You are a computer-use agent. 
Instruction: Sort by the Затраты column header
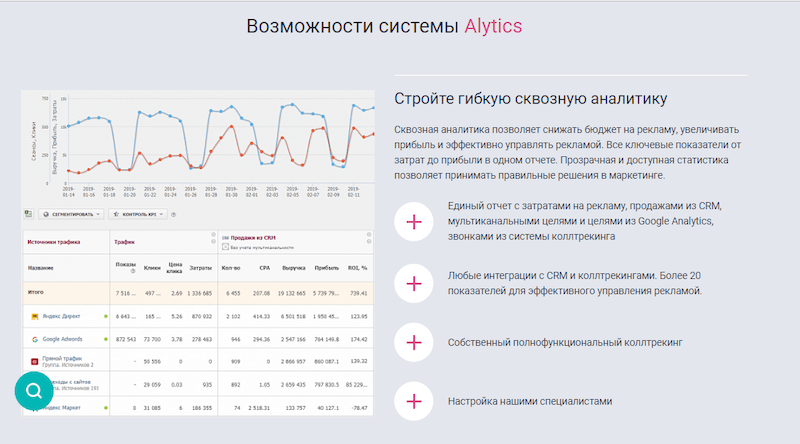[x=201, y=268]
